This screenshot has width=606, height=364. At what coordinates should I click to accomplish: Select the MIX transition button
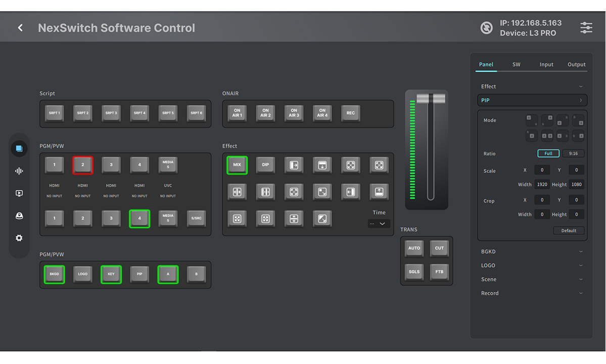click(x=237, y=165)
